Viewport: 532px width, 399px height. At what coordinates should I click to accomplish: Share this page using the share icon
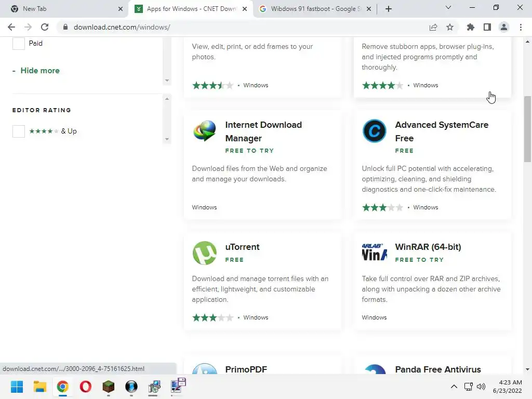tap(433, 27)
